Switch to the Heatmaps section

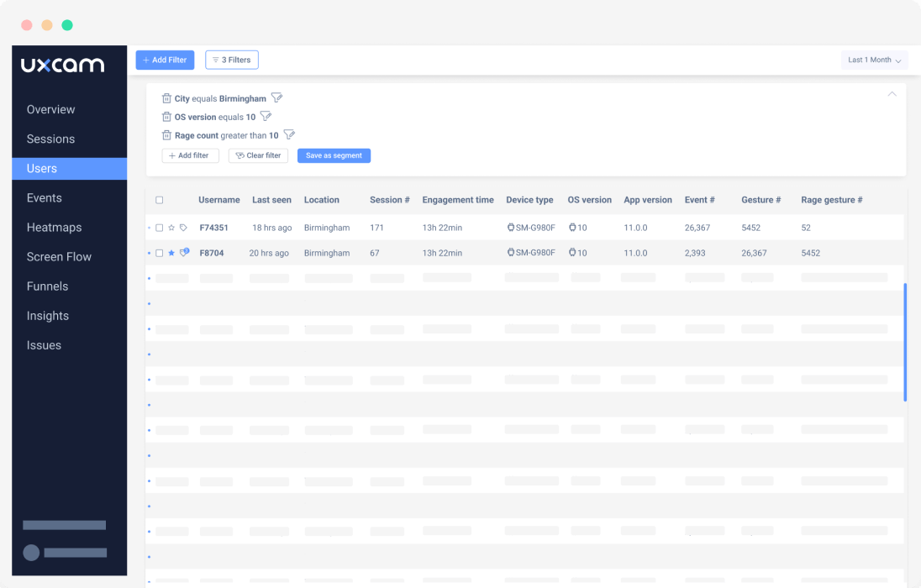(x=54, y=227)
